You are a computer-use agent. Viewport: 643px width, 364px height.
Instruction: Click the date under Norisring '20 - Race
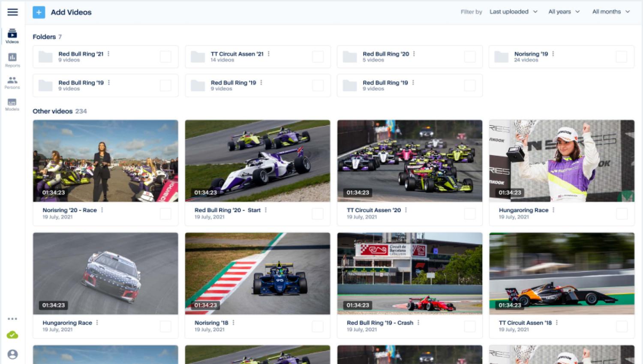[x=57, y=217]
